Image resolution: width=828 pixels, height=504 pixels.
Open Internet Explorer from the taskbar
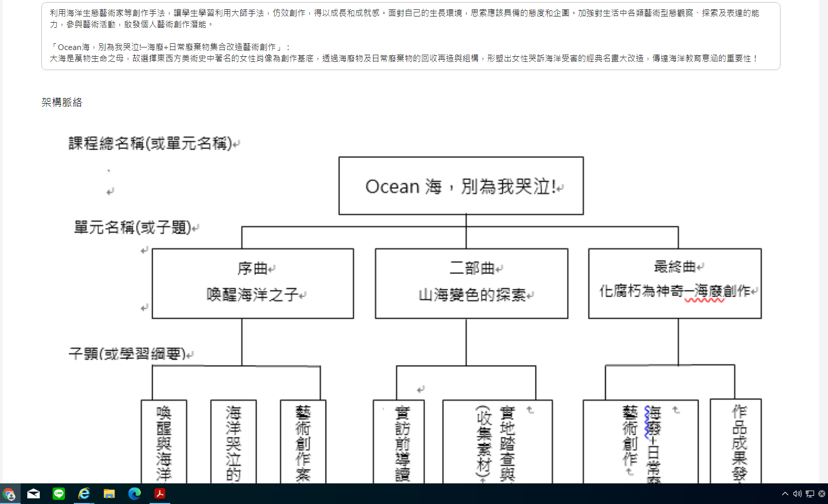click(84, 494)
